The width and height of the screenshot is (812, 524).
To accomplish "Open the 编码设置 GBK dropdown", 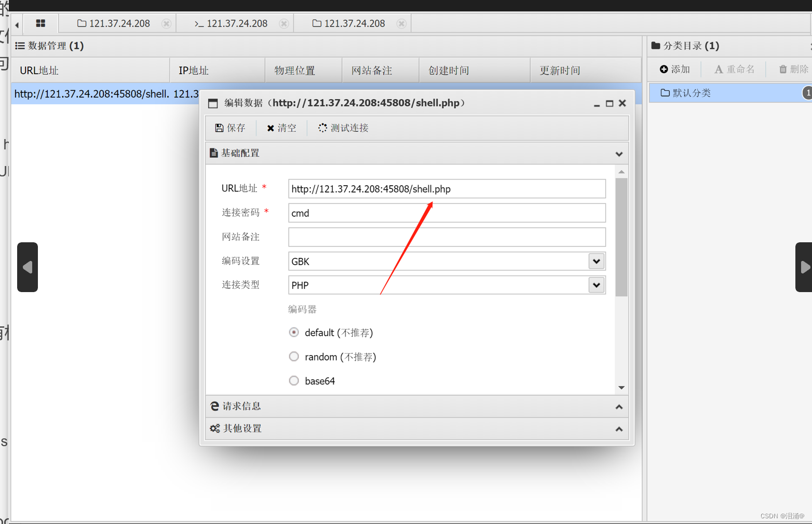I will 597,261.
